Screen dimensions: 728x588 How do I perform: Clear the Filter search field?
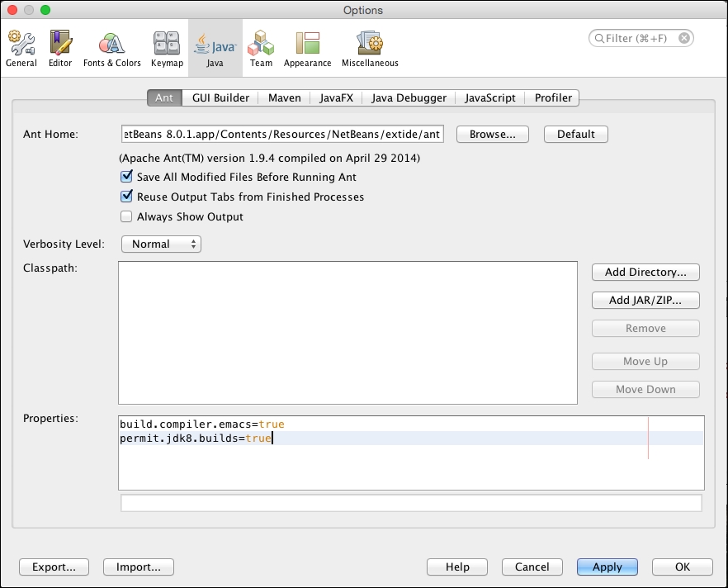coord(684,38)
